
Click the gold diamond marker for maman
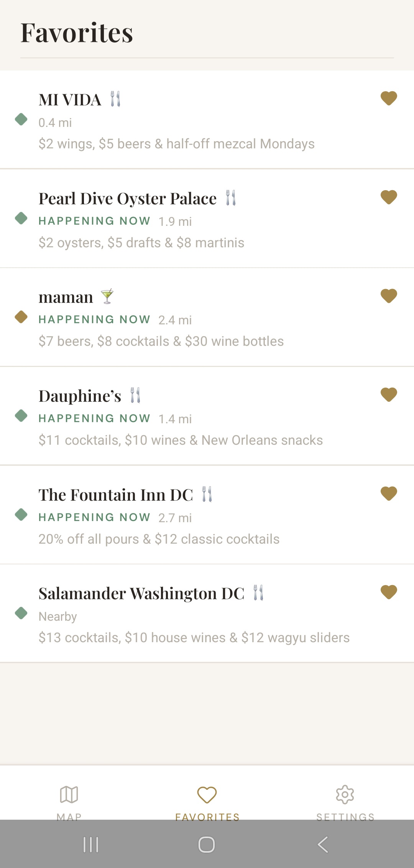click(x=21, y=317)
